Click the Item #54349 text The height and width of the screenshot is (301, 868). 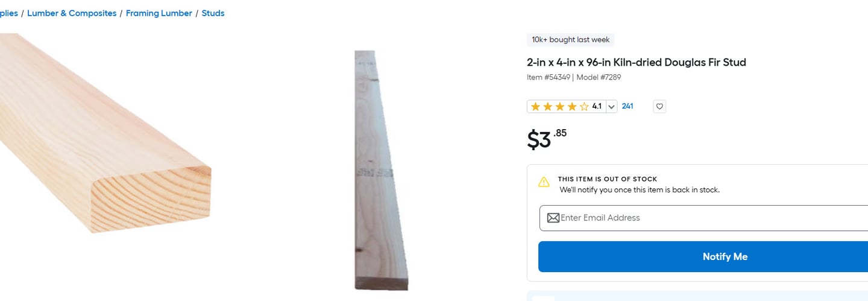[x=548, y=77]
